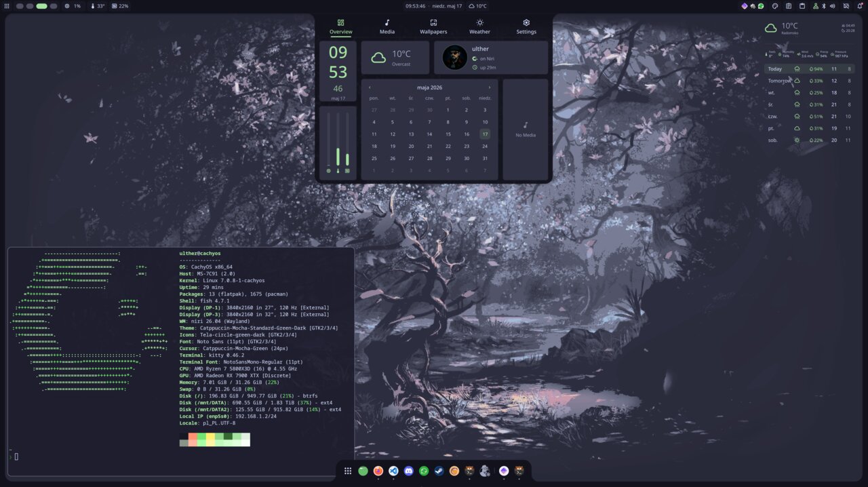Viewport: 868px width, 487px height.
Task: Click the 10°C Overcast weather card
Action: (395, 58)
